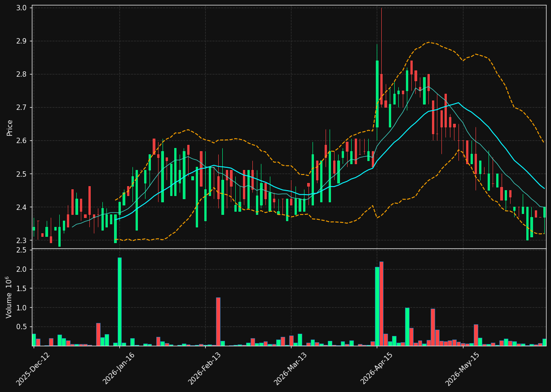The height and width of the screenshot is (392, 551).
Task: Click the 2026-Mar-13 date label
Action: [290, 369]
